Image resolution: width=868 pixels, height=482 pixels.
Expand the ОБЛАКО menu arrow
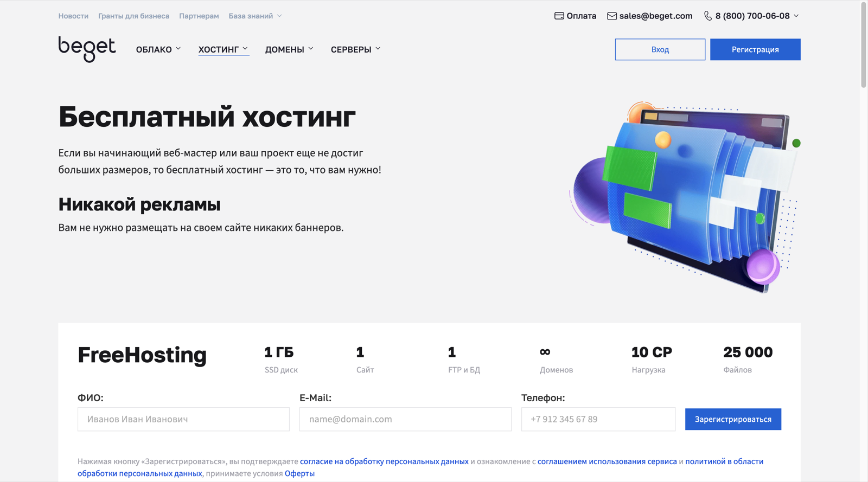(178, 49)
